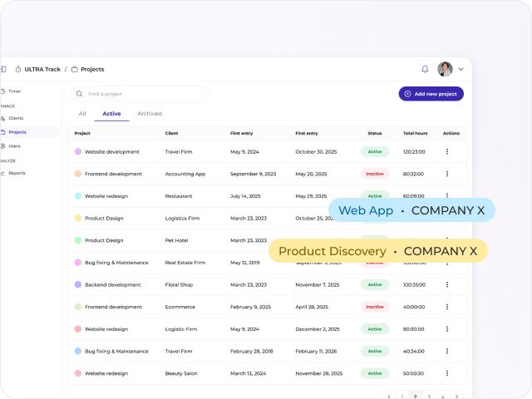Sort by Total hours column header
This screenshot has width=532, height=399.
(x=416, y=133)
